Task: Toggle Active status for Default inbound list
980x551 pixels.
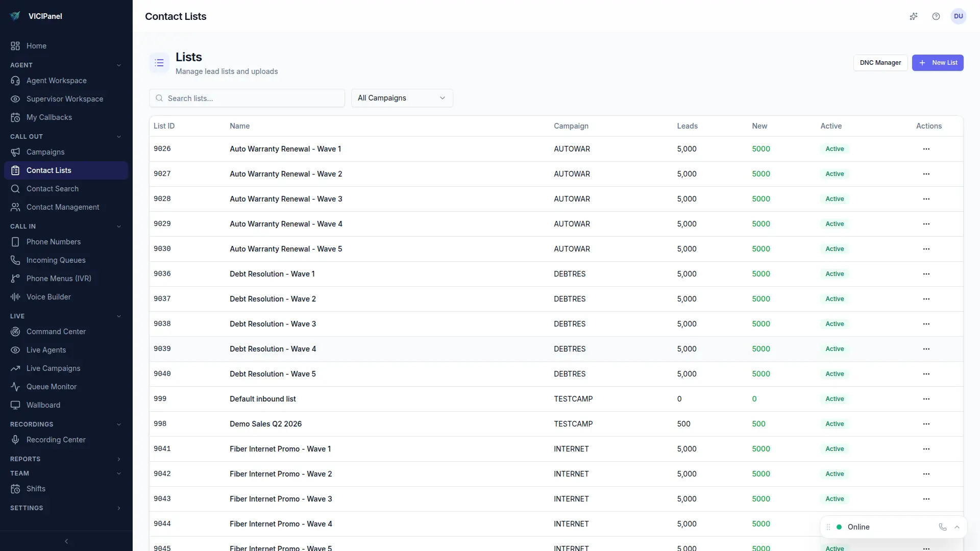Action: (835, 398)
